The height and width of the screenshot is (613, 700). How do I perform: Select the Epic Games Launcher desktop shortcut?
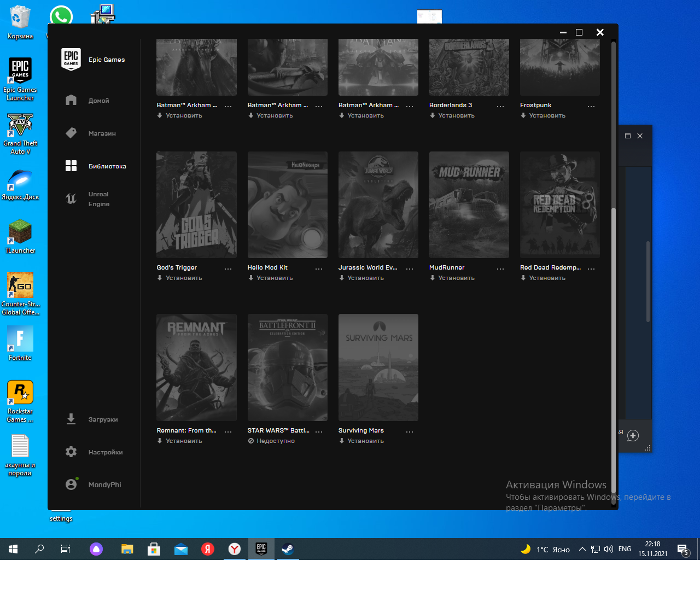20,79
